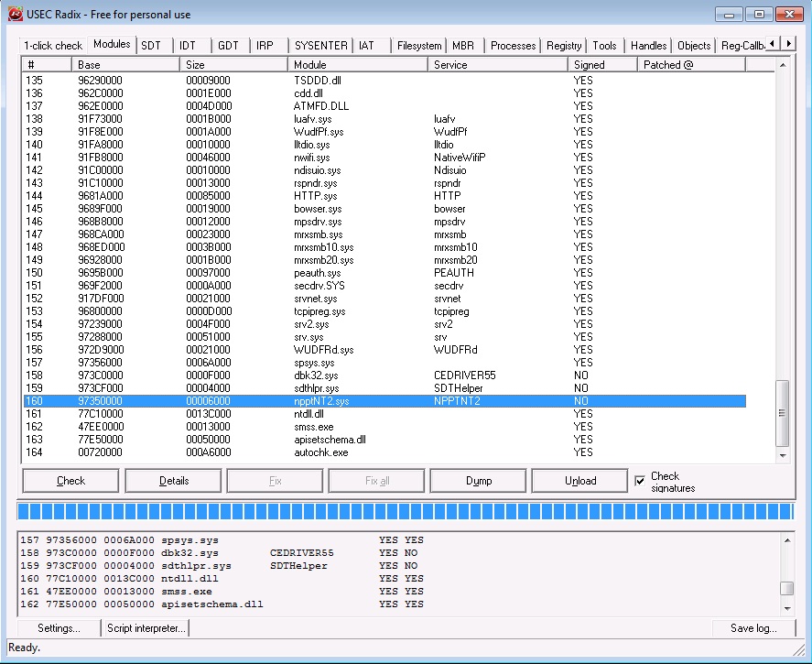Select the 1-click check tab

(53, 46)
